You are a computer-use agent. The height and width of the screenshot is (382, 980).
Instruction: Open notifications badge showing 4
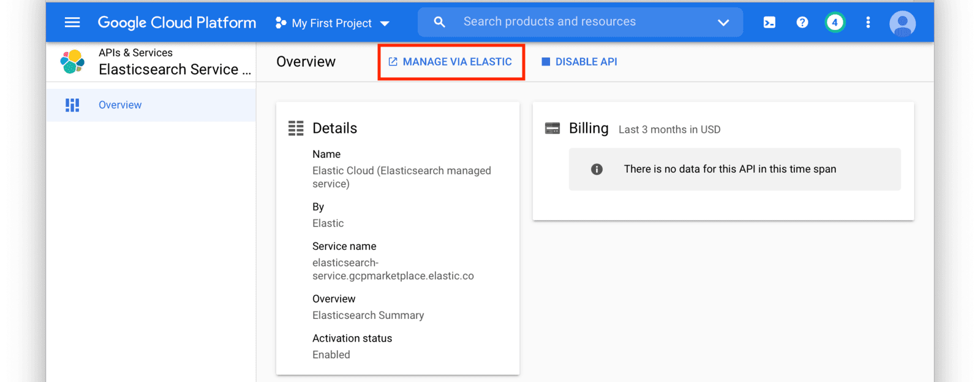[x=835, y=23]
